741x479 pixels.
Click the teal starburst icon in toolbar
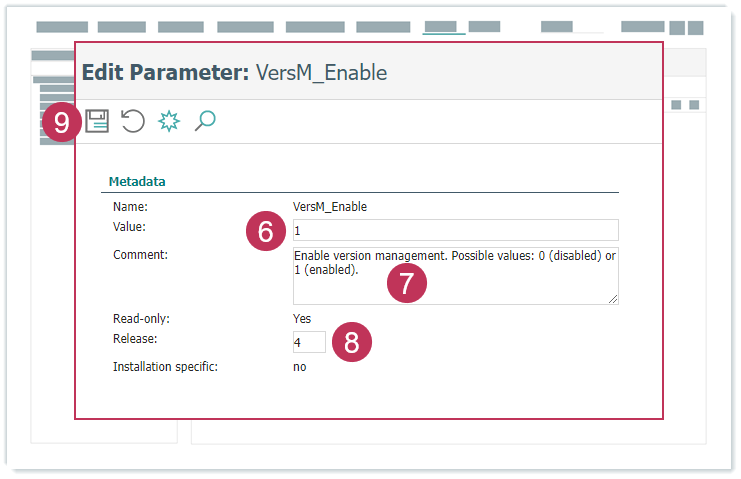[x=169, y=122]
